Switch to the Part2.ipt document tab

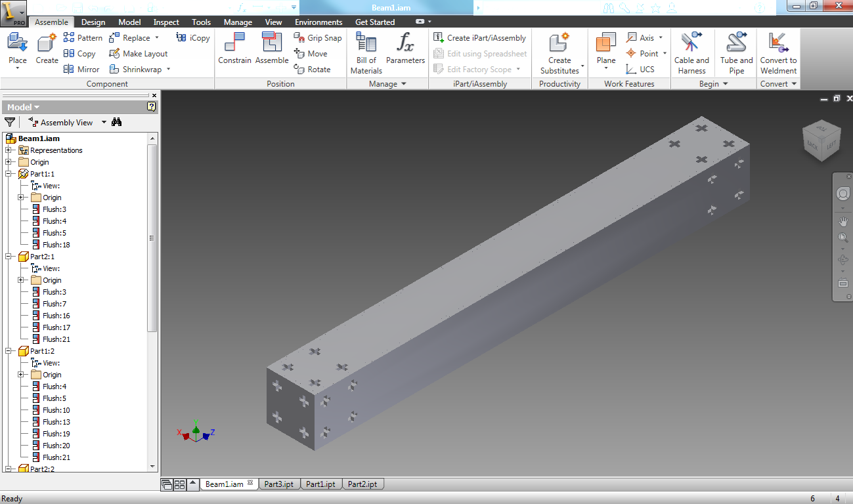click(362, 484)
